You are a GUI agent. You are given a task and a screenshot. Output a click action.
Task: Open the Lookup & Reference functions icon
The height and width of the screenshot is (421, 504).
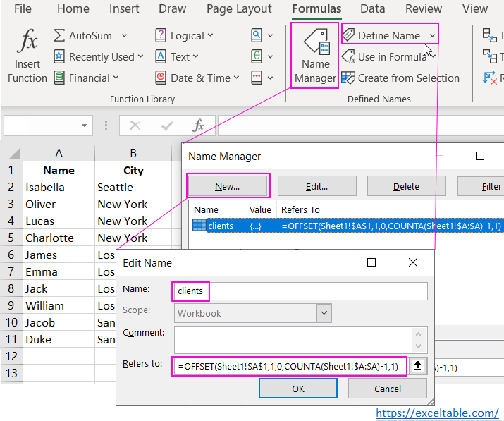click(256, 35)
